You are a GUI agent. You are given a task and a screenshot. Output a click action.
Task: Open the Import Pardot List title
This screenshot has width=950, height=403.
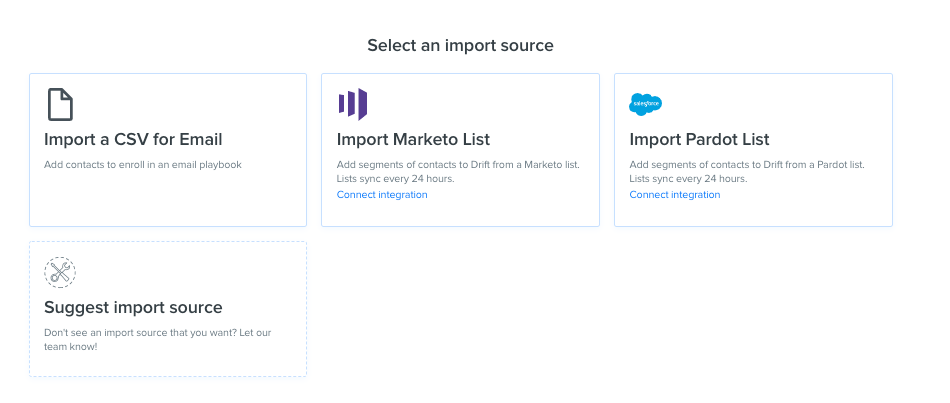point(699,139)
